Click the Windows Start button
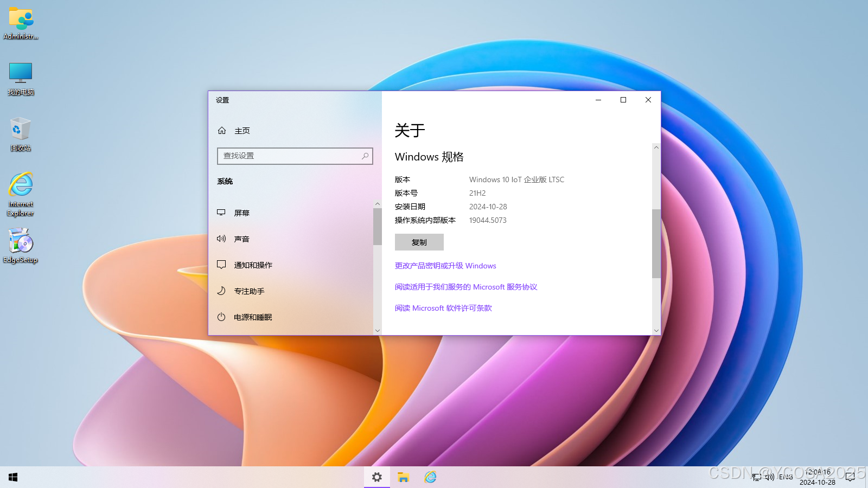Viewport: 868px width, 488px height. pyautogui.click(x=13, y=477)
